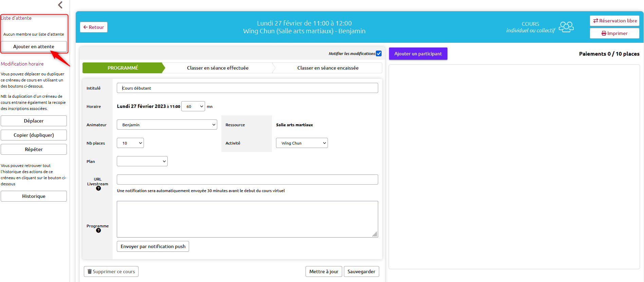Open the duration dropdown showing 60

pyautogui.click(x=193, y=106)
